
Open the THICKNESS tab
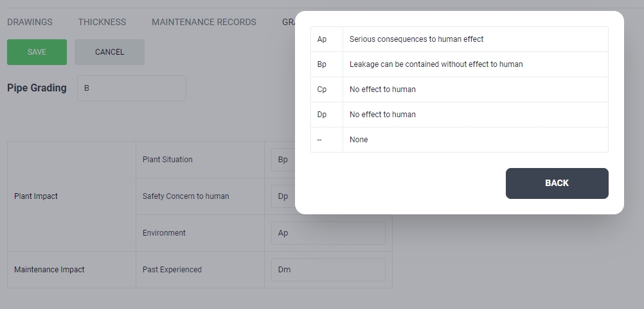pos(102,22)
